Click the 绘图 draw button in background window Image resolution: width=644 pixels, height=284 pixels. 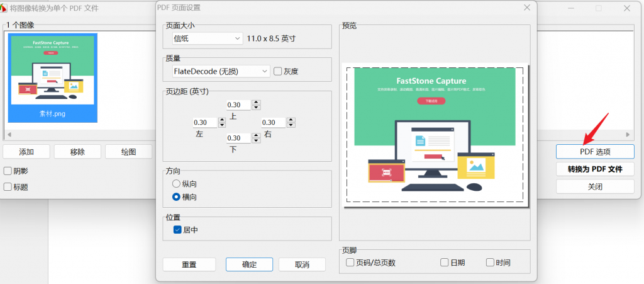(x=128, y=152)
